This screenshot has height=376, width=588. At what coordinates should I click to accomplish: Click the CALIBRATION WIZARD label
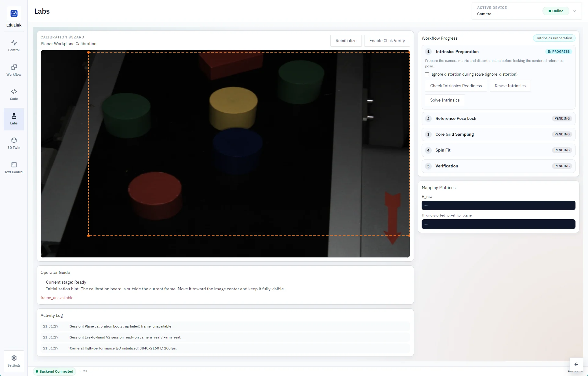(x=62, y=37)
